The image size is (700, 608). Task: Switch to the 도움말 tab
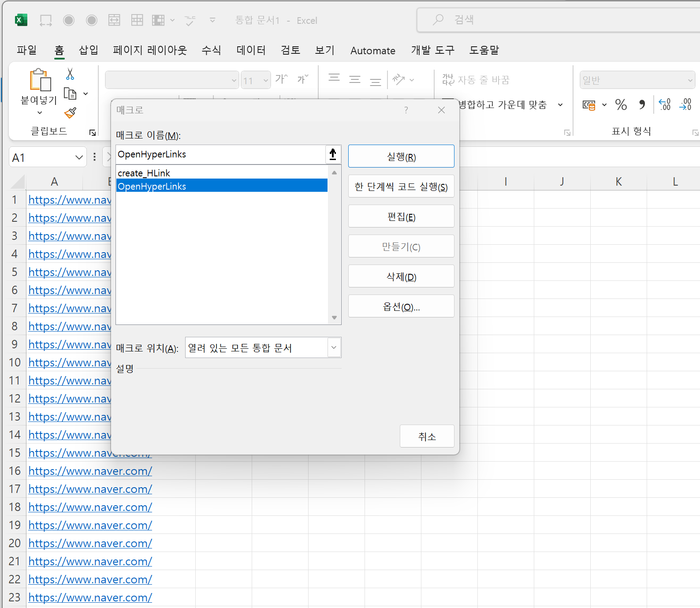coord(484,50)
